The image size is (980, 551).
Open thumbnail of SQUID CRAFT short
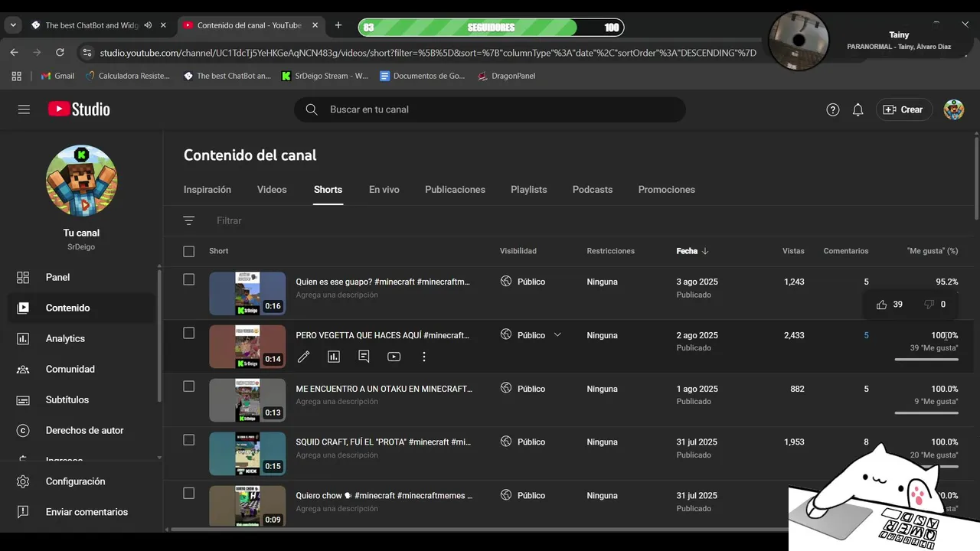click(247, 454)
